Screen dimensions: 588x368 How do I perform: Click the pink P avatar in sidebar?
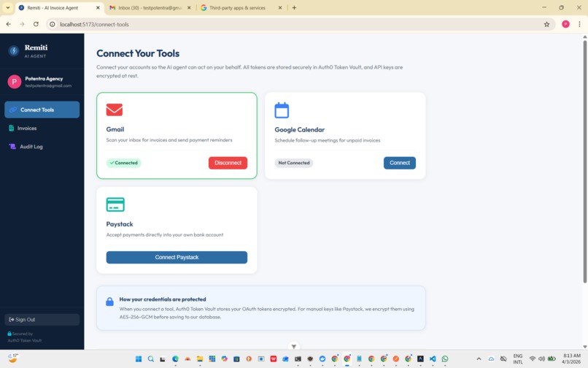click(15, 82)
